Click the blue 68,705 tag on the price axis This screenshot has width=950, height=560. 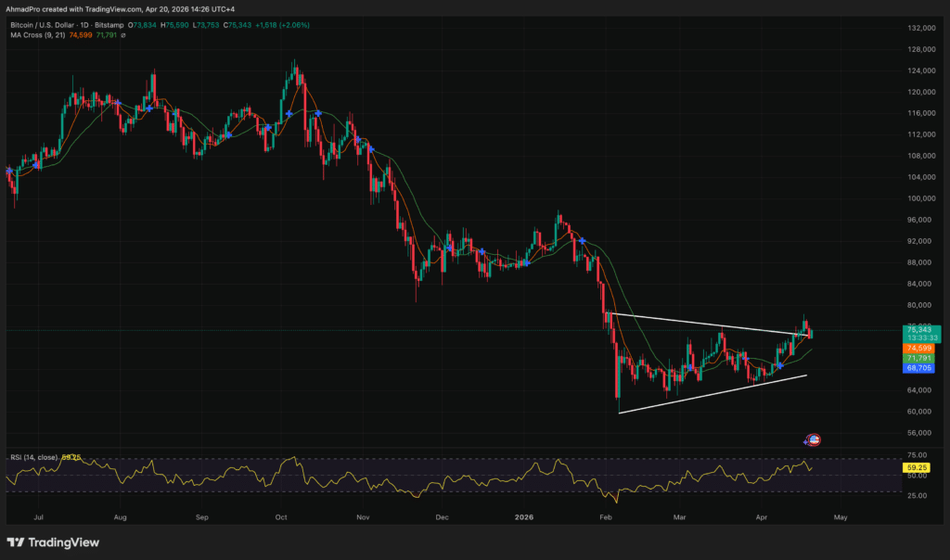(x=918, y=368)
